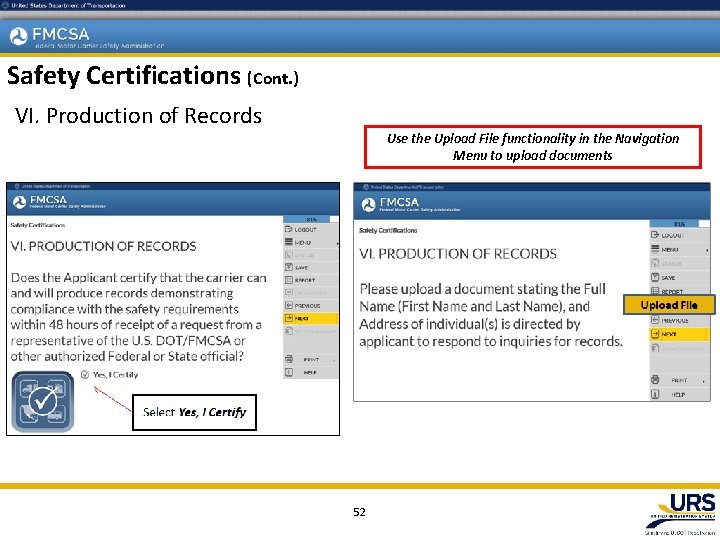The image size is (720, 540).
Task: Click the progress bar in the right screenshot
Action: [x=680, y=224]
